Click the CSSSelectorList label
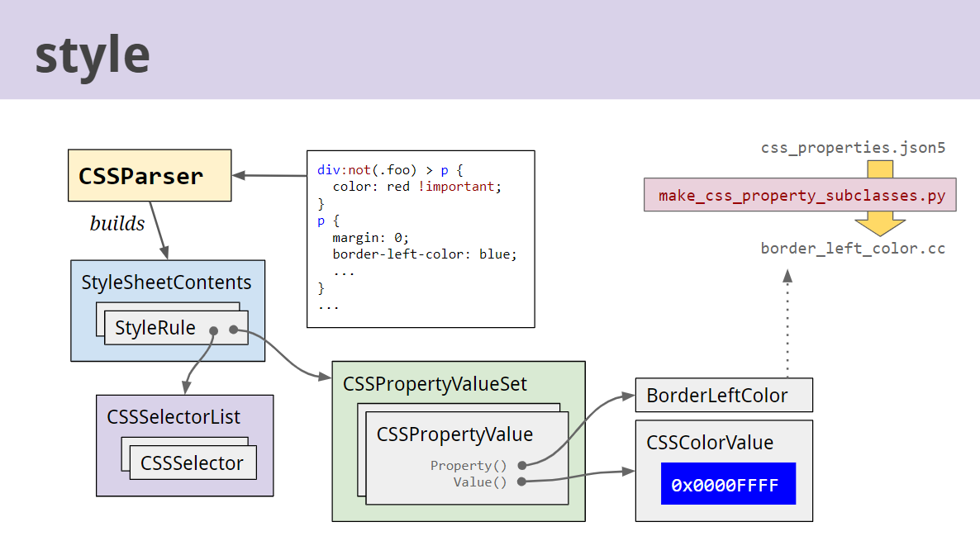 (x=174, y=416)
